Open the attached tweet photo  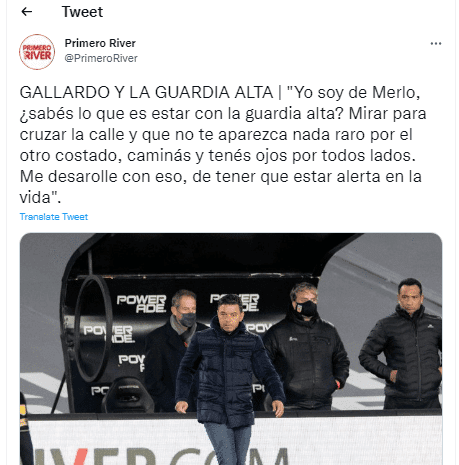(x=231, y=349)
